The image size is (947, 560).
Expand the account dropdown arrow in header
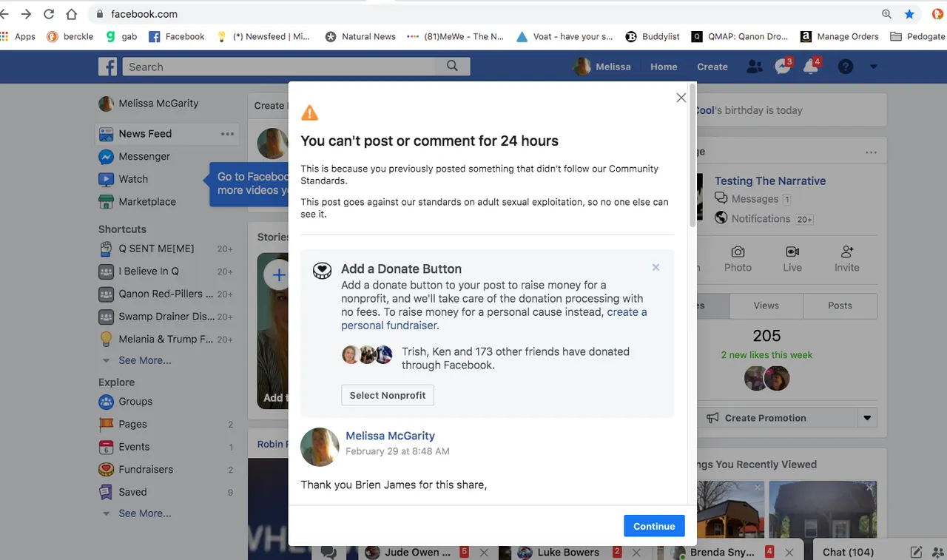pyautogui.click(x=874, y=67)
